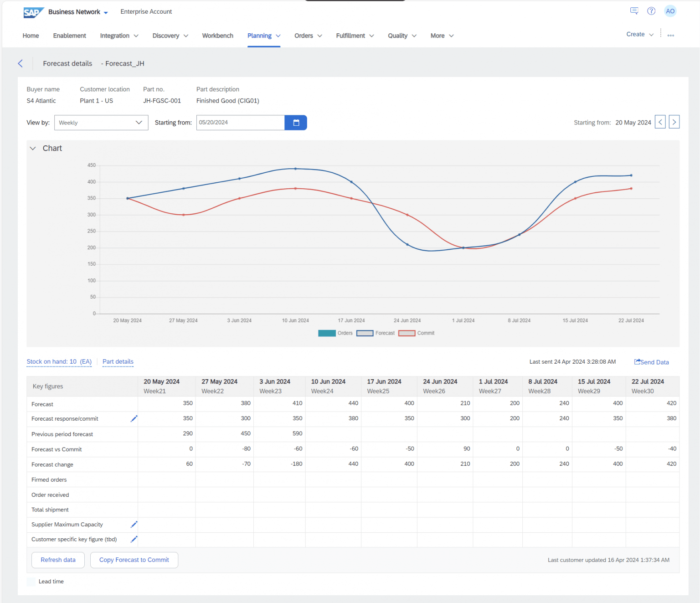Viewport: 700px width, 603px height.
Task: Expand the Create dropdown menu
Action: [x=640, y=34]
